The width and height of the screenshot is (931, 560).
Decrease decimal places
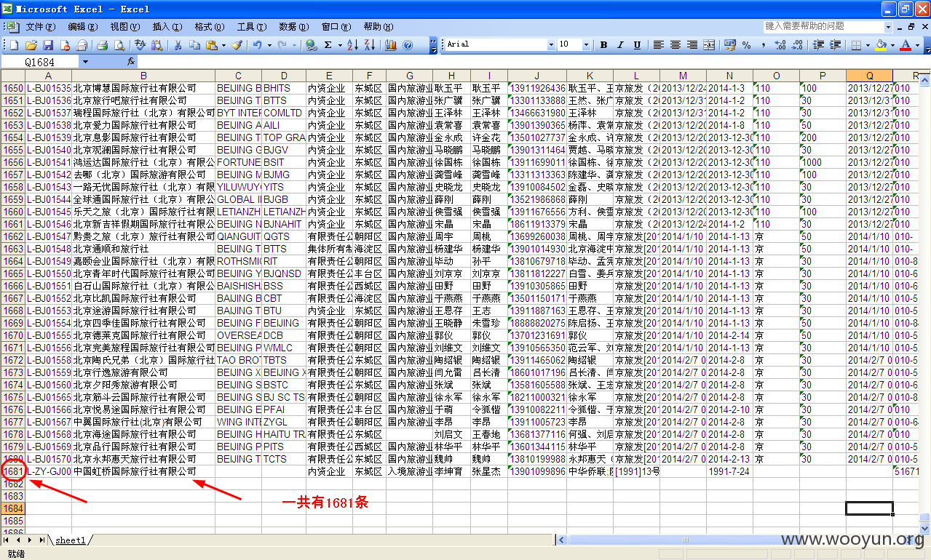point(797,45)
